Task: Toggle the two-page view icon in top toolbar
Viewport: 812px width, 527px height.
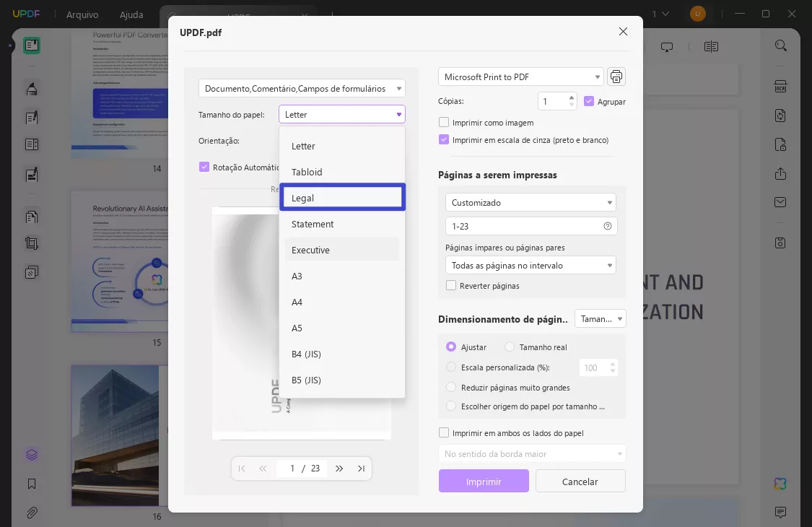Action: pos(711,47)
